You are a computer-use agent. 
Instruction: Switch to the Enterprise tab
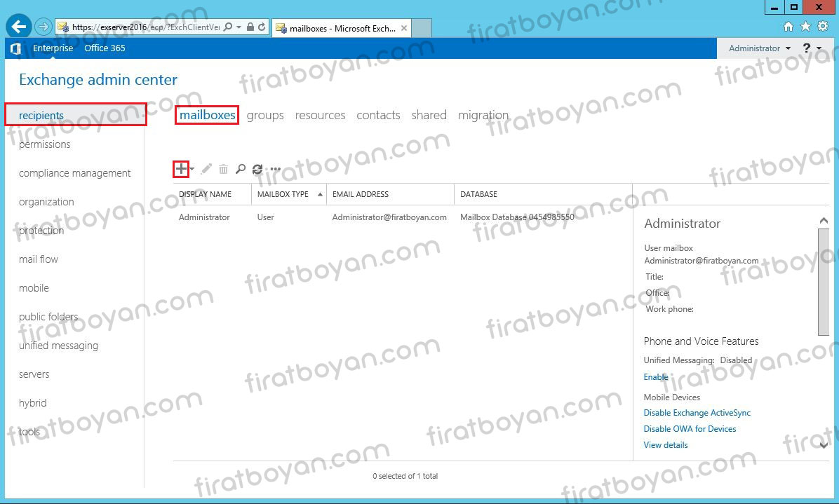53,48
